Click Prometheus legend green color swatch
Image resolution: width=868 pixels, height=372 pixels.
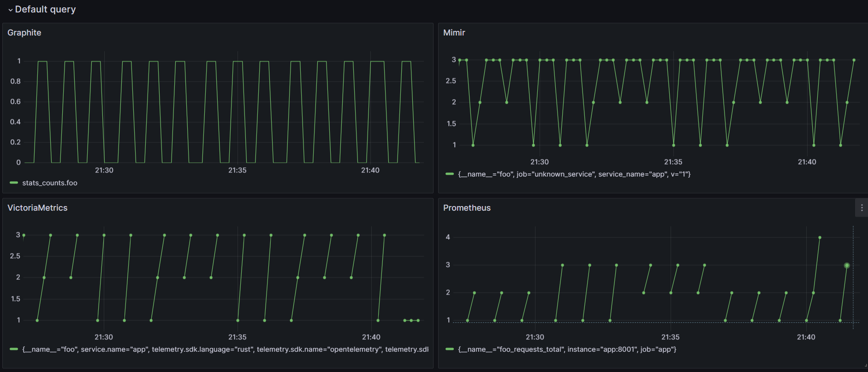[450, 349]
